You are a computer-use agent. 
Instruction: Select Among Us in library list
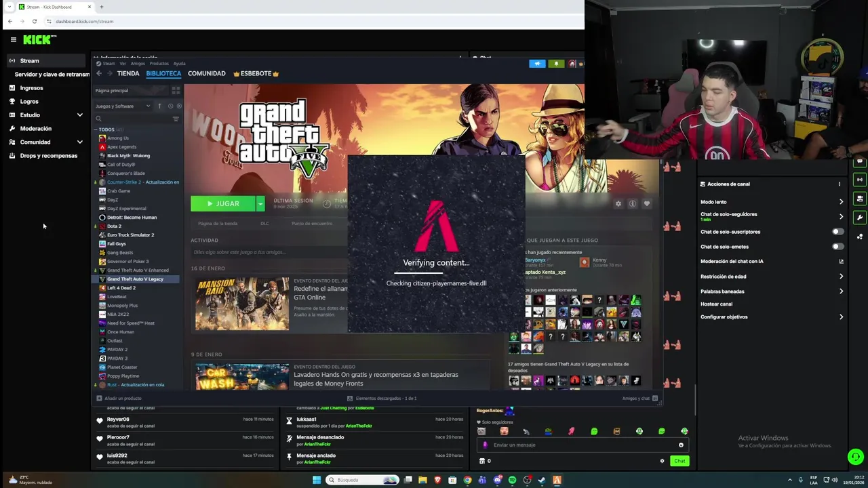tap(118, 138)
